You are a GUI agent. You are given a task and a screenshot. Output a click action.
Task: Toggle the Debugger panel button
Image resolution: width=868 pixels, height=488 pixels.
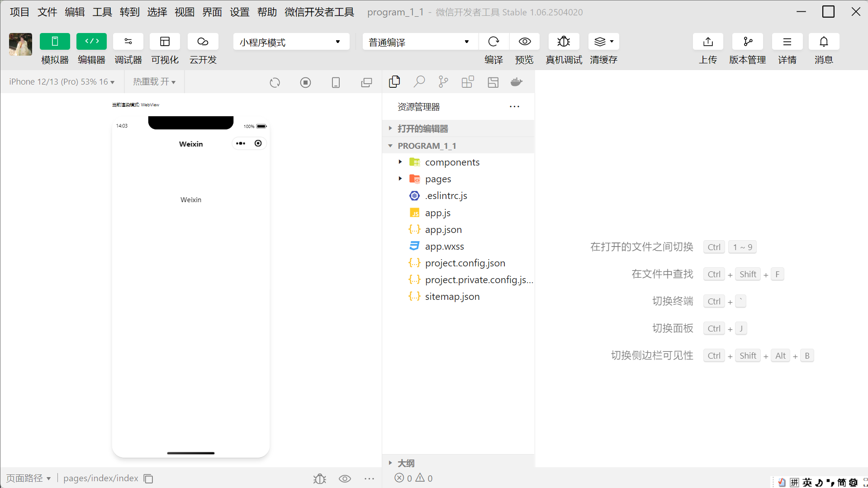pyautogui.click(x=128, y=42)
